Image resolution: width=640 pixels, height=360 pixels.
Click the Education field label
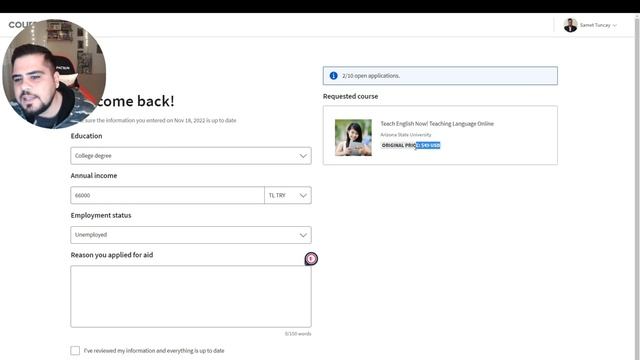point(86,136)
